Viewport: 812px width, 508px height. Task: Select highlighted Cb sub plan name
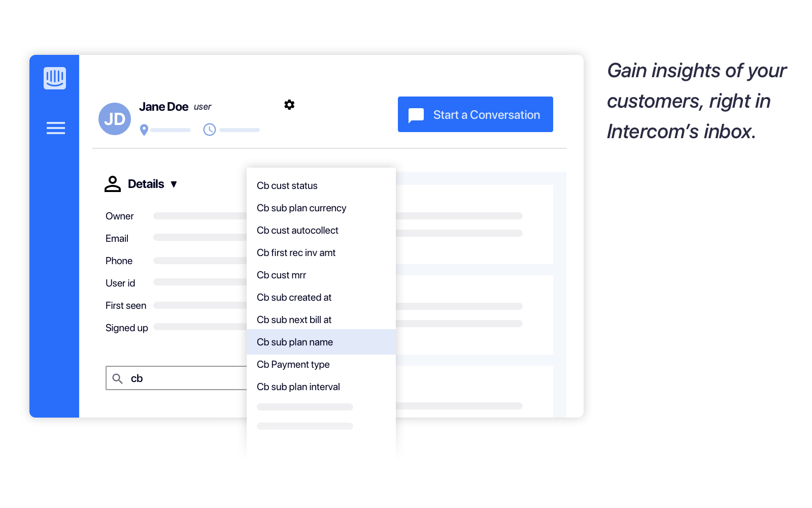(x=295, y=342)
